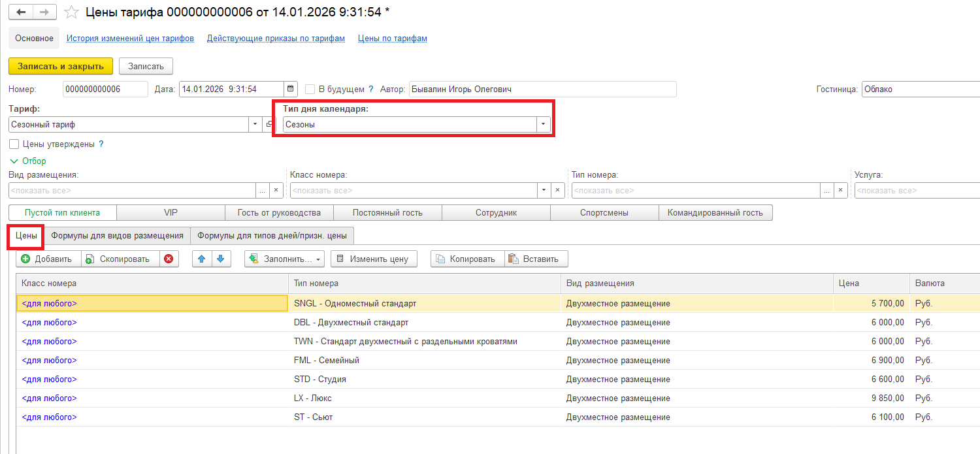Click the 'Услуга' filter field

[917, 190]
